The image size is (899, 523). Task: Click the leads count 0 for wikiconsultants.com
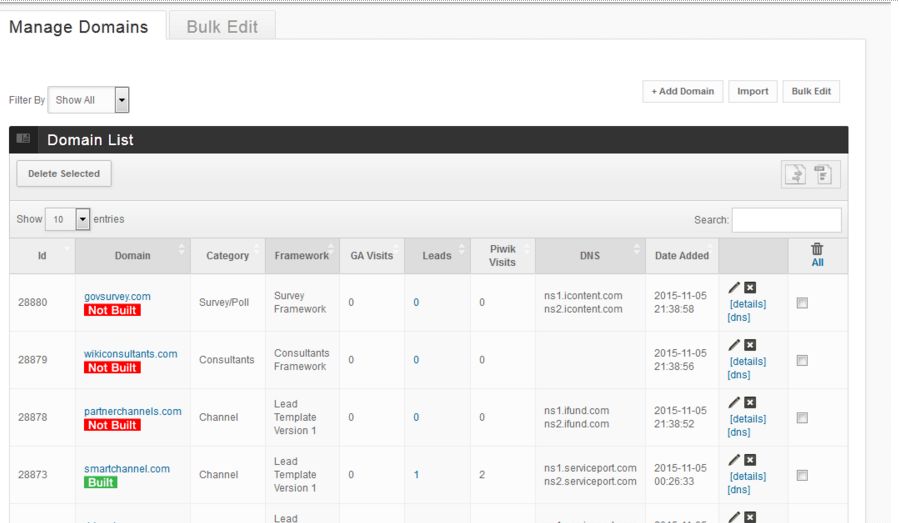pos(416,360)
